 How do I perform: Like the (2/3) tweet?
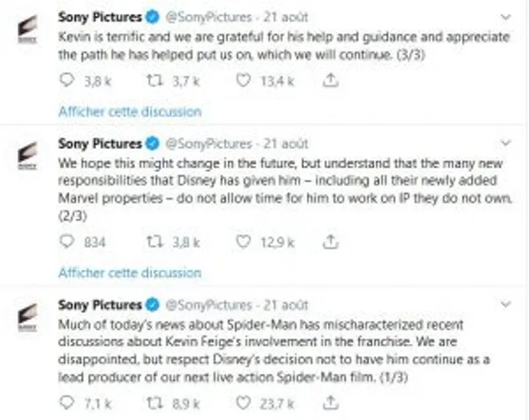click(x=244, y=241)
